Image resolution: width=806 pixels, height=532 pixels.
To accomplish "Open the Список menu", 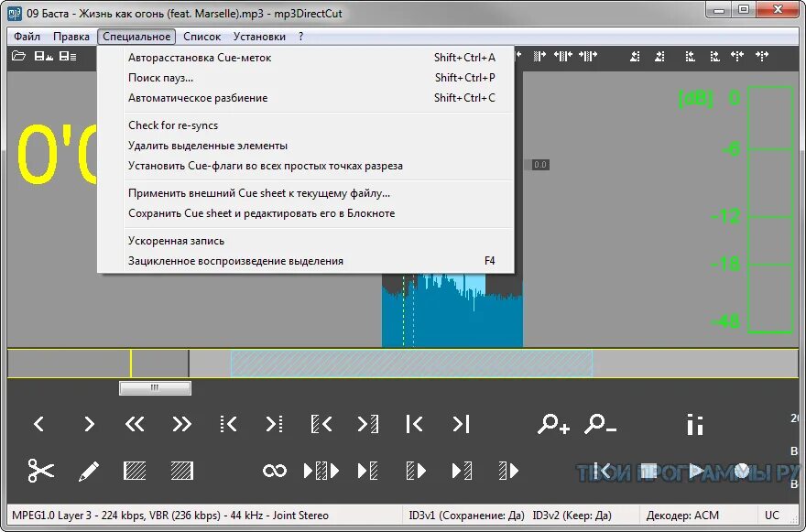I will [x=201, y=37].
